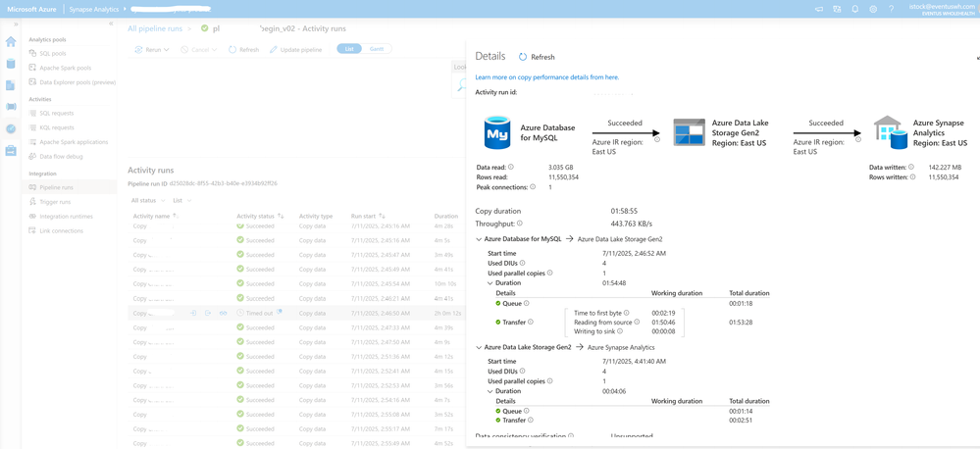Click the notifications bell icon
Image resolution: width=980 pixels, height=449 pixels.
(x=854, y=9)
